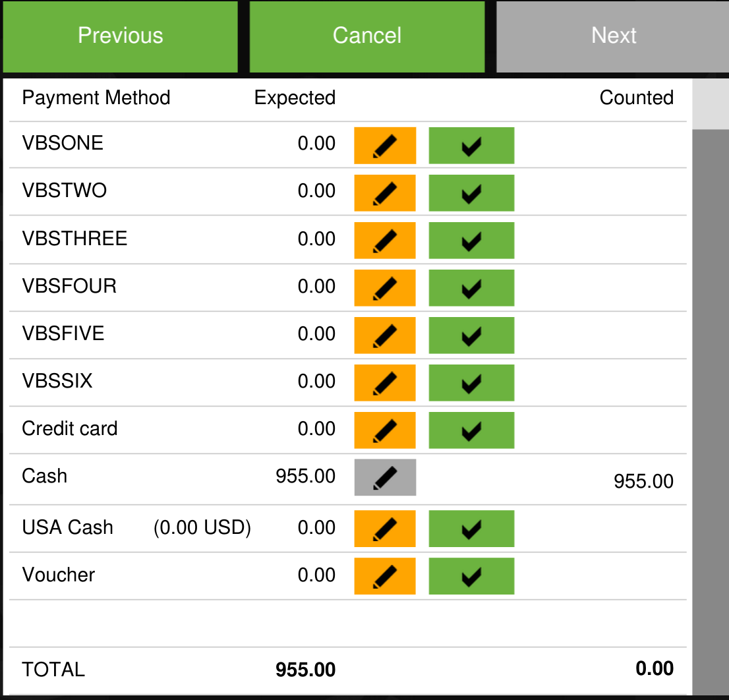This screenshot has width=729, height=700.
Task: Edit the USA Cash counted amount
Action: click(x=385, y=529)
